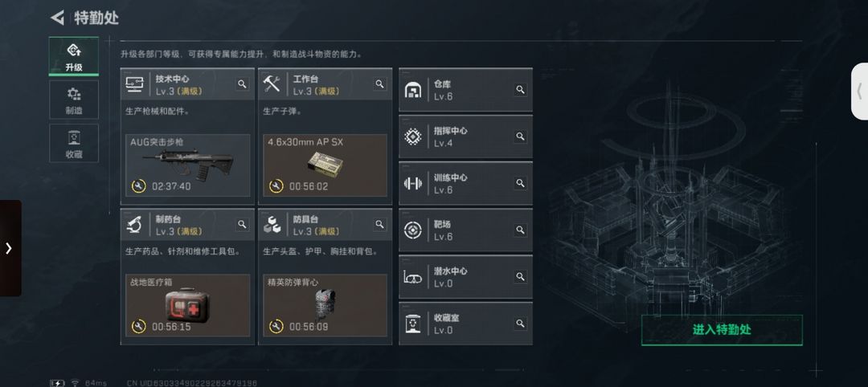
Task: Open magnifier icon on 技术中心 card
Action: 242,84
